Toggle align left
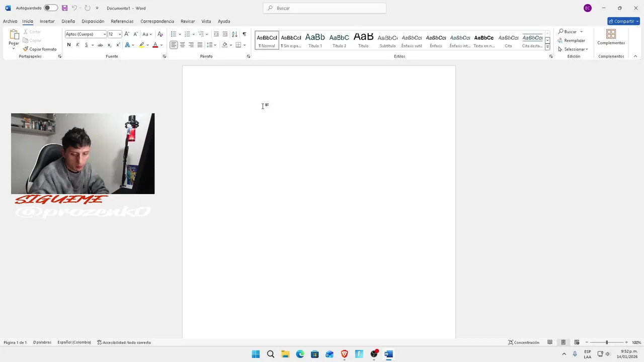 coord(174,45)
